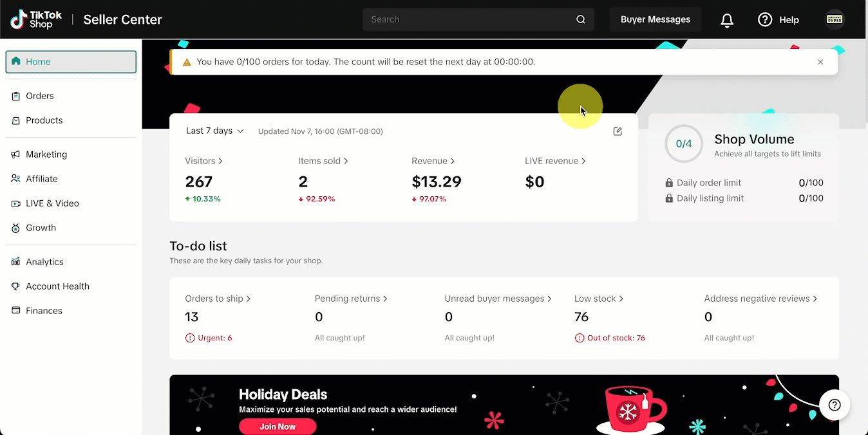This screenshot has height=435, width=868.
Task: Open Orders to ship list
Action: pyautogui.click(x=218, y=299)
